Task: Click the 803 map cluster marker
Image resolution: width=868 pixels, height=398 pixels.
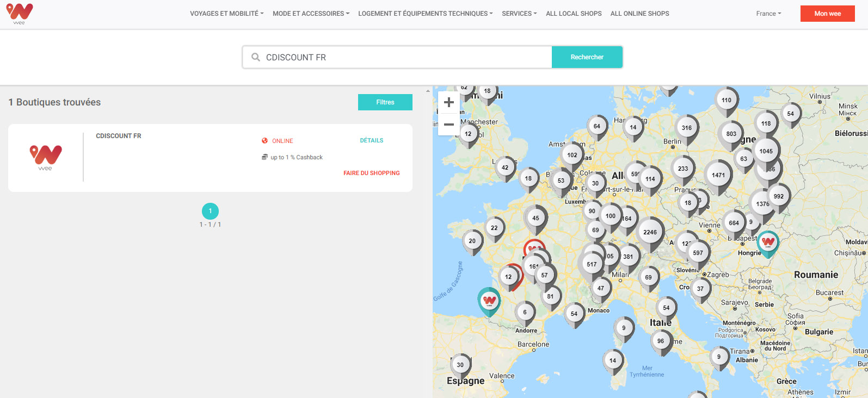Action: click(731, 134)
